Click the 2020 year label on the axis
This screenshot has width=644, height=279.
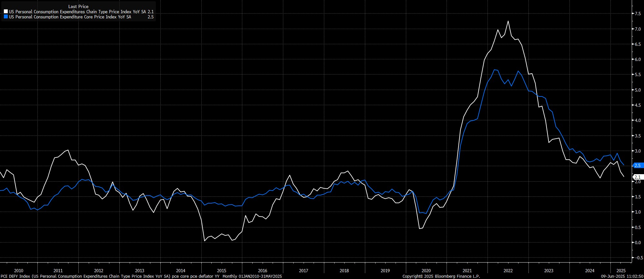tap(426, 271)
